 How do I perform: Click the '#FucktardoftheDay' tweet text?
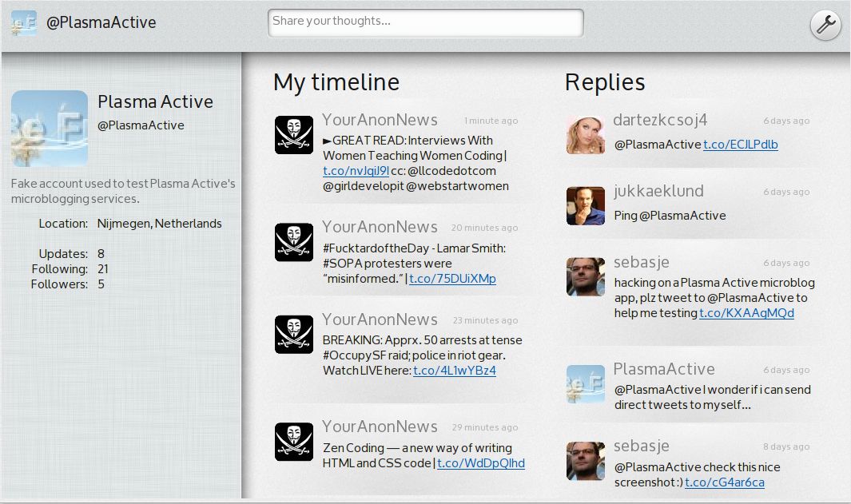(414, 264)
